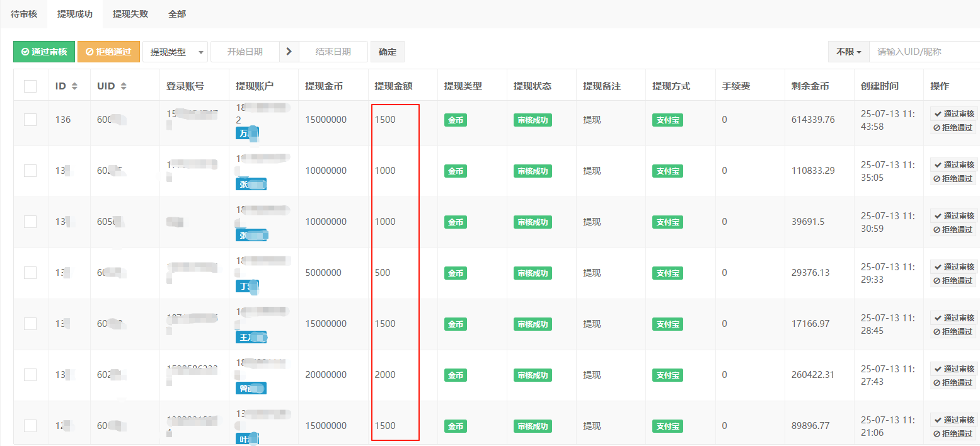
Task: Click the remaining coins value 614339.76
Action: [x=813, y=119]
